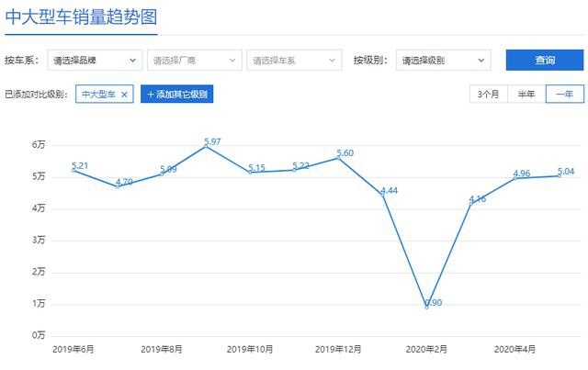Open the 请选择级别 level dropdown
Viewport: 588px width, 370px height.
pyautogui.click(x=443, y=60)
